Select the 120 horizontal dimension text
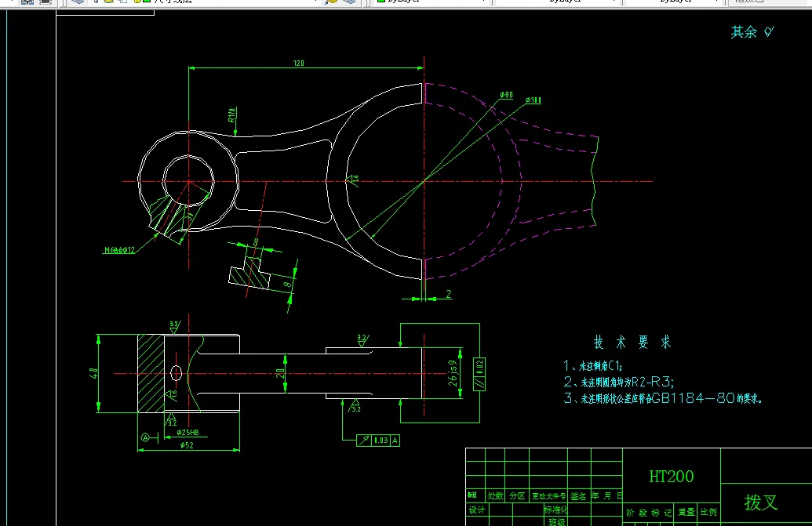 tap(299, 63)
